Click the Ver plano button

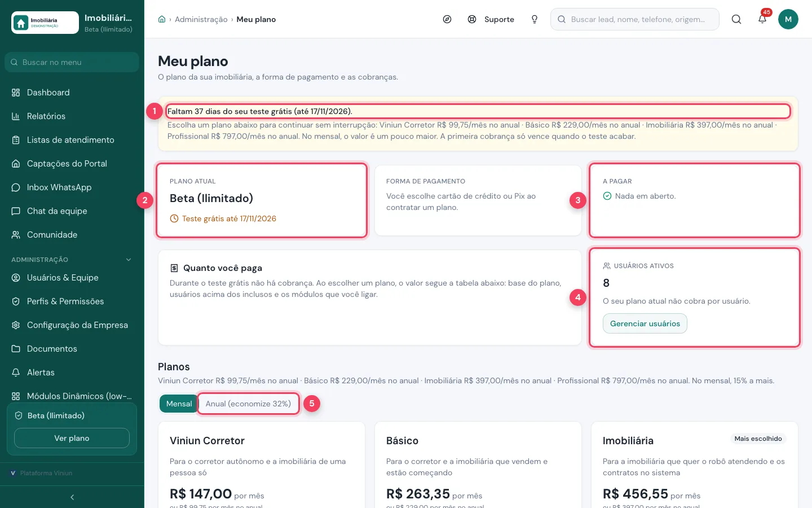tap(72, 438)
